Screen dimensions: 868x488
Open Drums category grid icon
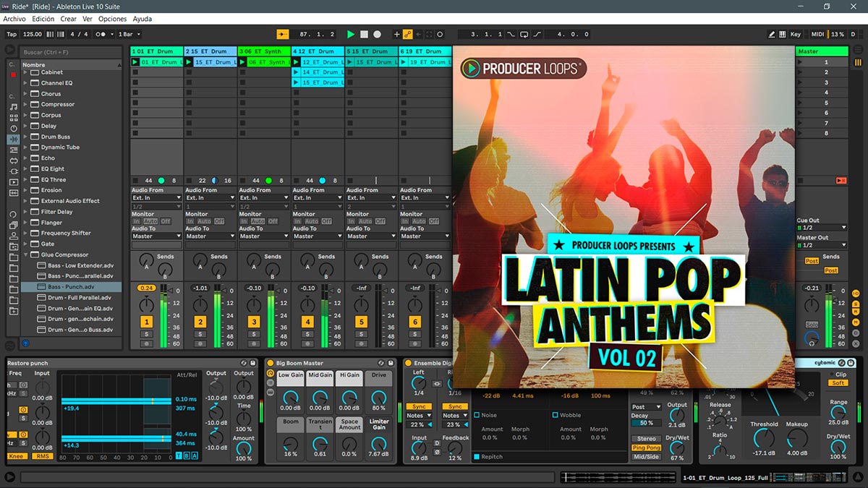14,118
